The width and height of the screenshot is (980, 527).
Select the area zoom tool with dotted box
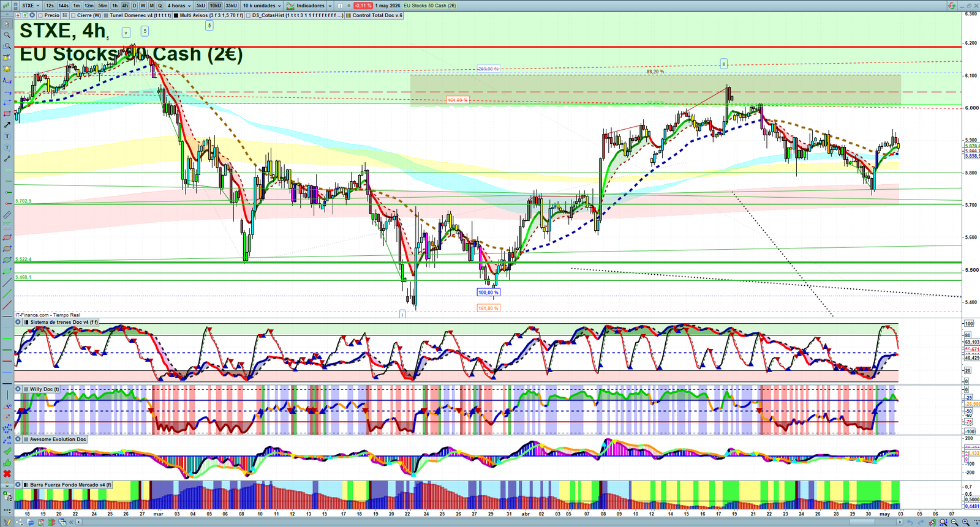7,46
